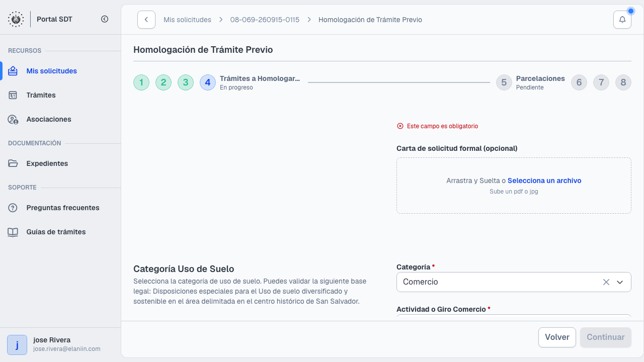Jump to step 7 of the wizard

tap(601, 82)
